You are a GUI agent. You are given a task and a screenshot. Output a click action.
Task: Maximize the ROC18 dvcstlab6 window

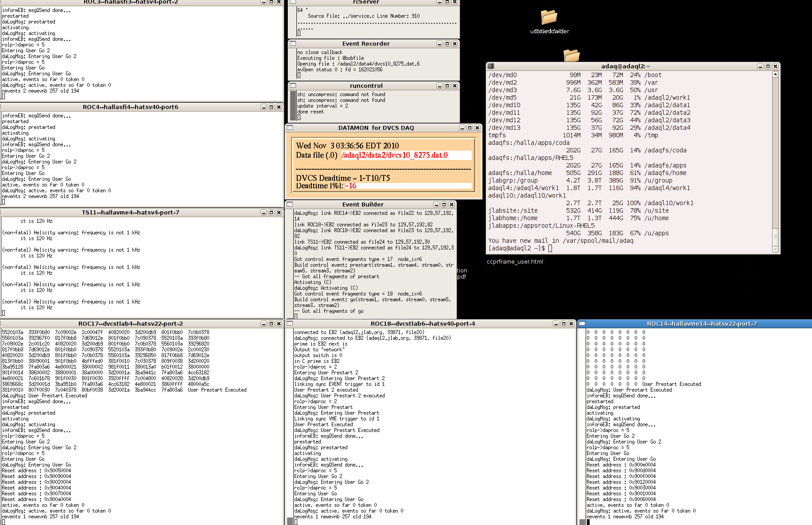click(x=563, y=323)
